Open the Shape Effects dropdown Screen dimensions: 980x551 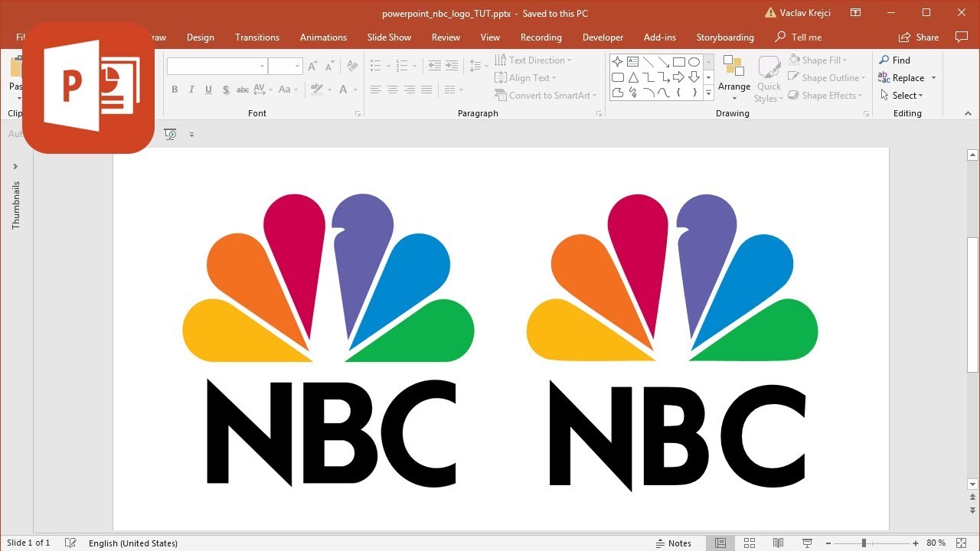[x=825, y=95]
